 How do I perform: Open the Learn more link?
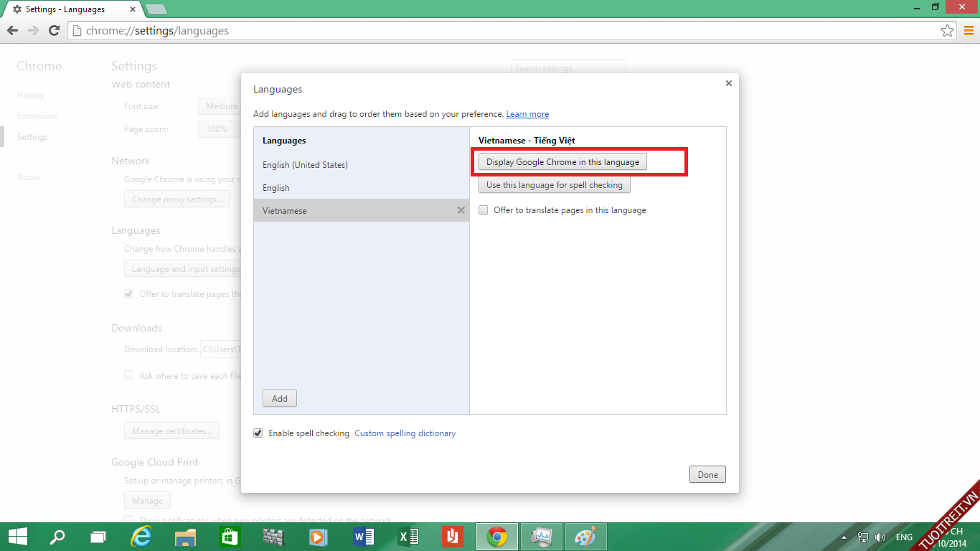[x=527, y=114]
